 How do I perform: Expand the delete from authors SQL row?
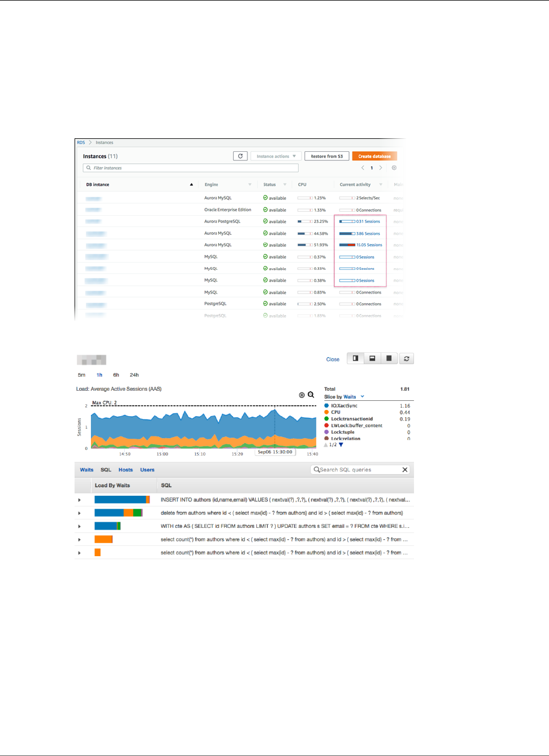click(79, 513)
